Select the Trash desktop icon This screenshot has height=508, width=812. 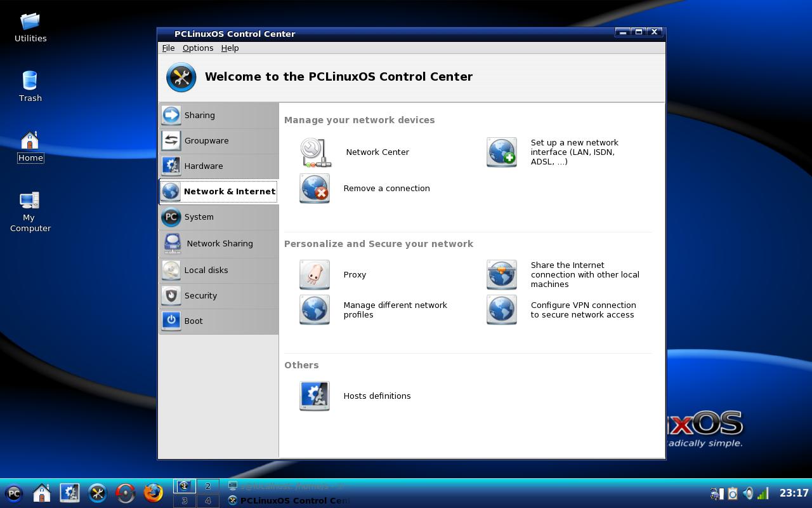point(30,86)
